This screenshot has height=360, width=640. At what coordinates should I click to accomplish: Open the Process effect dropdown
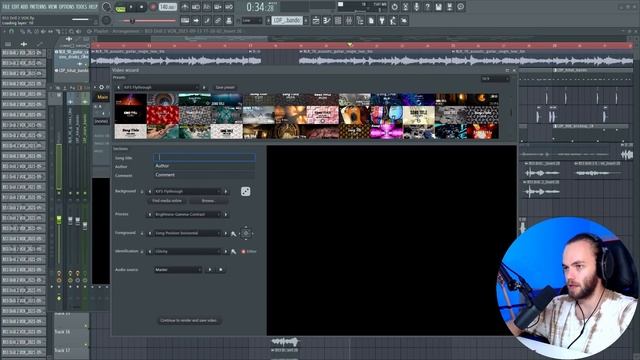pyautogui.click(x=187, y=214)
